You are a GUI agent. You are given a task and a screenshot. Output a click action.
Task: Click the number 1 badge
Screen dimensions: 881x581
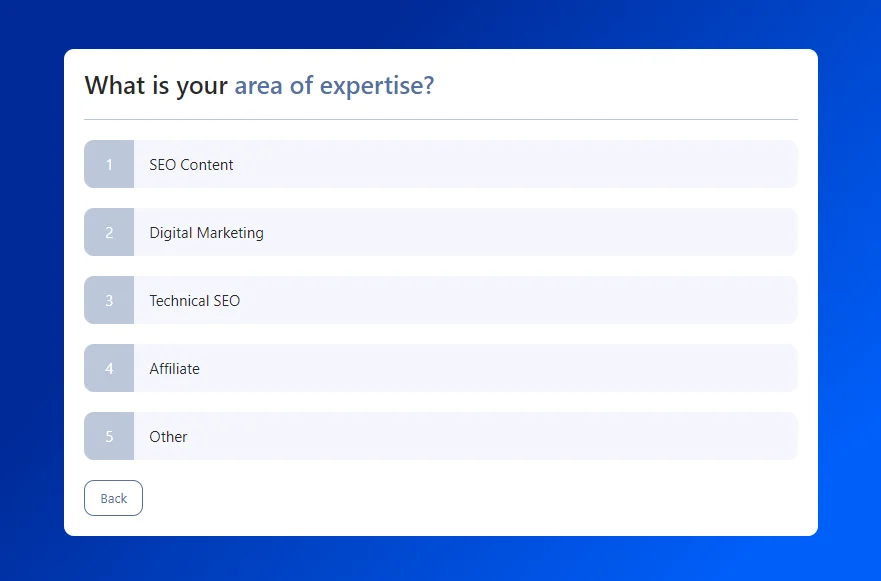coord(109,165)
